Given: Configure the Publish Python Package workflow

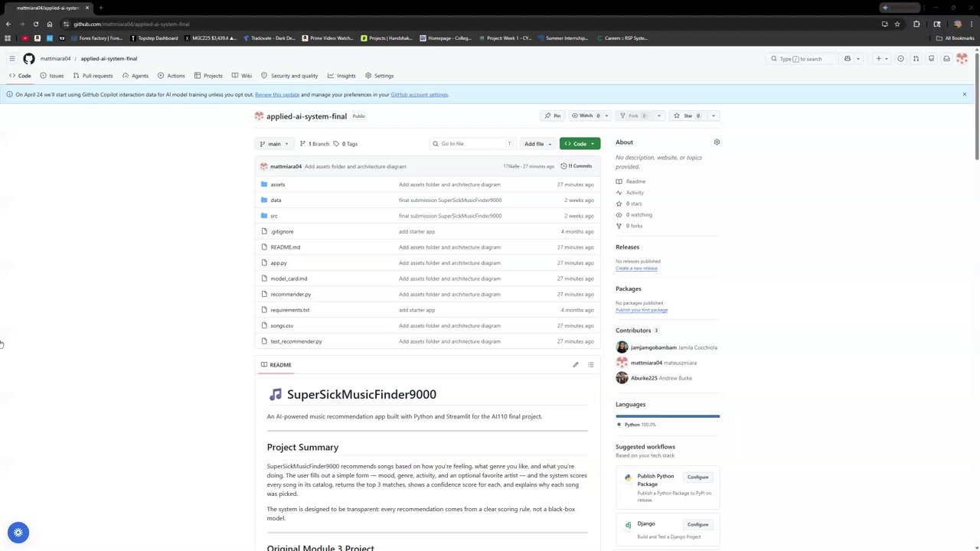Looking at the screenshot, I should (x=697, y=477).
